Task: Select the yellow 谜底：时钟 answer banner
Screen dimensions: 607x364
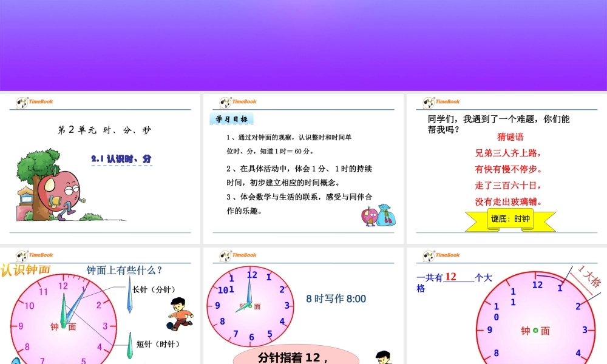Action: pos(510,220)
